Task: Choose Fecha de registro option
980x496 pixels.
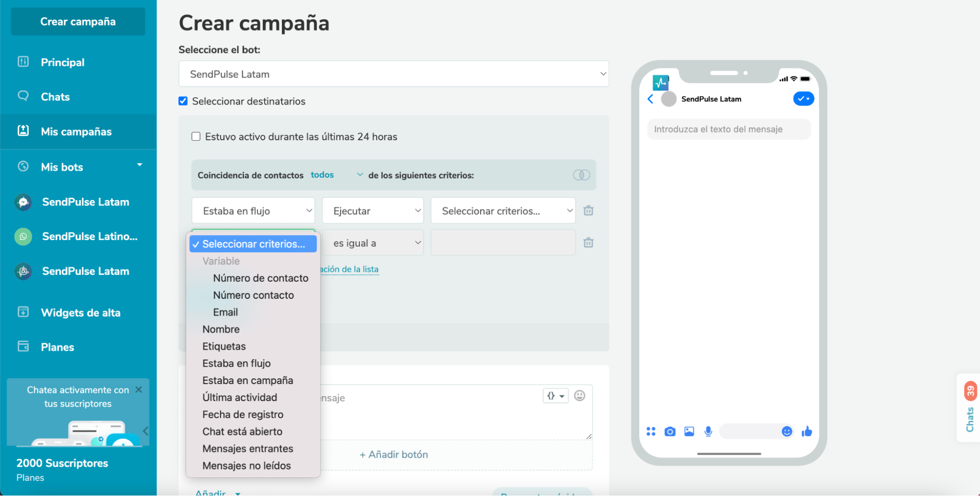Action: click(253, 415)
